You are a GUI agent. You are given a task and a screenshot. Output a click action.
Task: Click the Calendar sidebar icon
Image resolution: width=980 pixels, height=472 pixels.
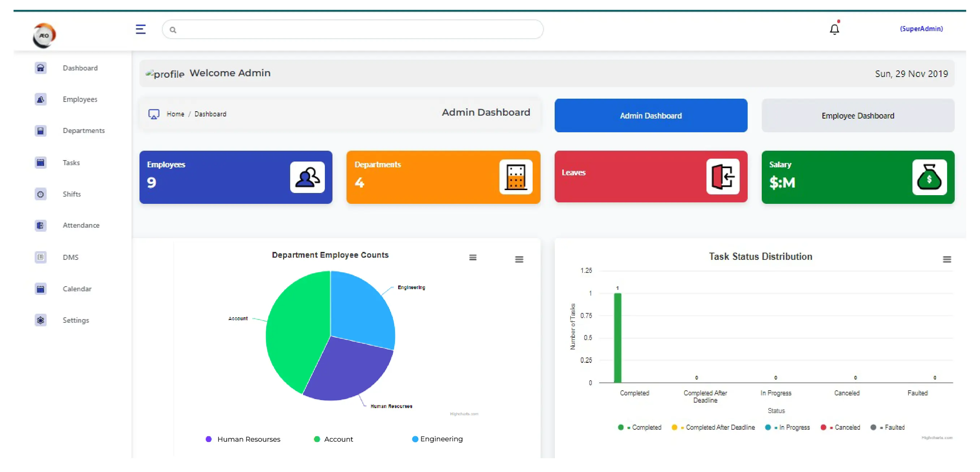pyautogui.click(x=40, y=288)
